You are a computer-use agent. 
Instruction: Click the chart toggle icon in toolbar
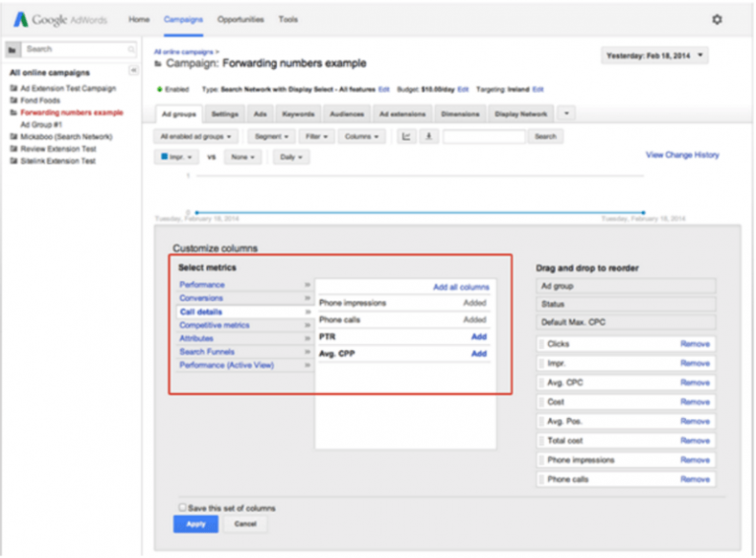pos(406,136)
